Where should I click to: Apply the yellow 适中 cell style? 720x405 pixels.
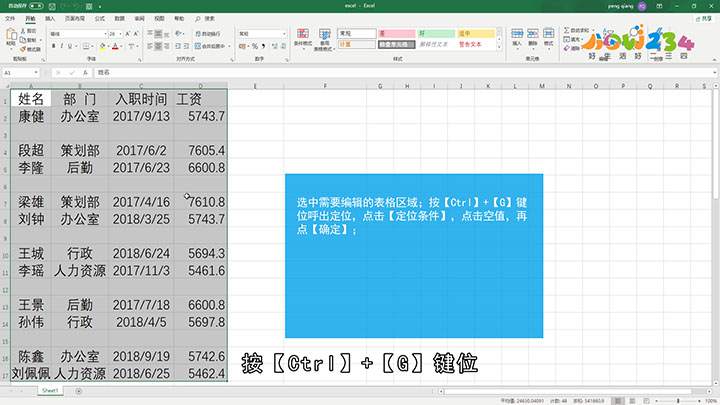(x=476, y=34)
